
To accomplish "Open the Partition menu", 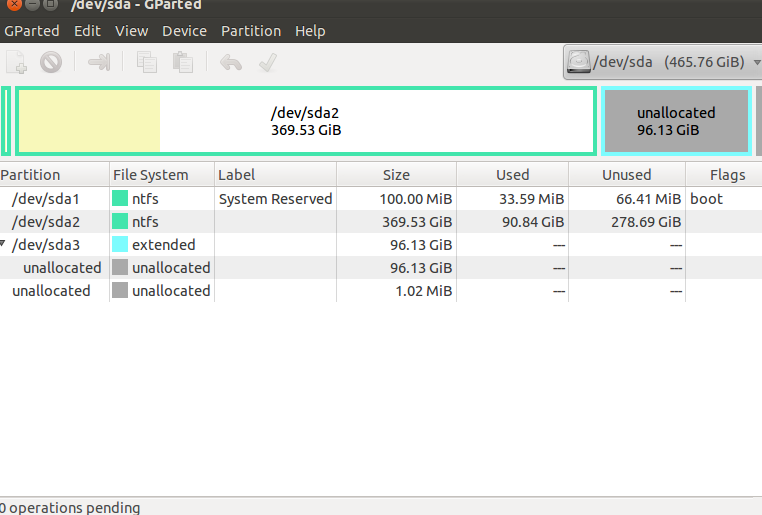I will tap(251, 31).
